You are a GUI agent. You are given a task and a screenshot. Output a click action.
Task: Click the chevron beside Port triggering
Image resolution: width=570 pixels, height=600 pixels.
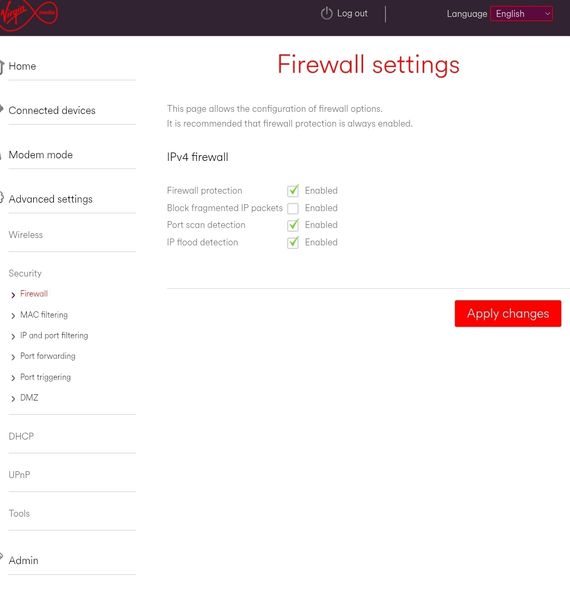pyautogui.click(x=13, y=378)
